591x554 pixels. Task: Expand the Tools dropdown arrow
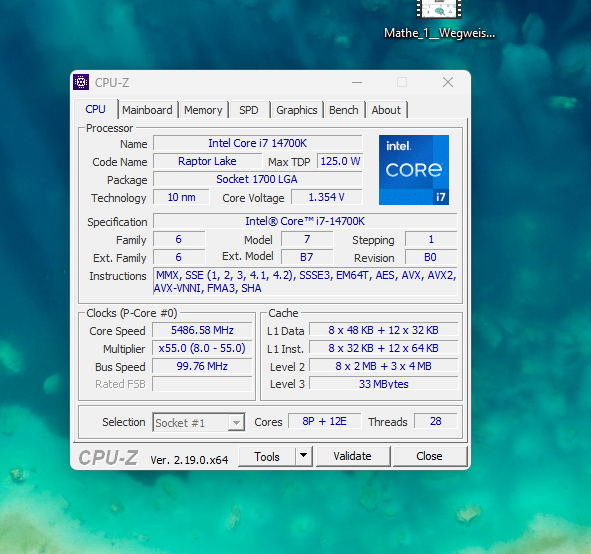pos(303,456)
